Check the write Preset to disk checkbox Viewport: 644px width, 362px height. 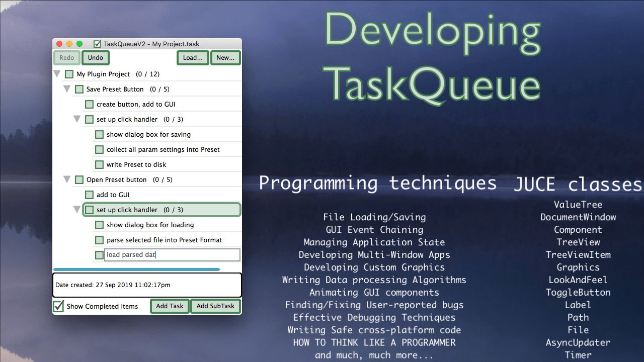[99, 165]
